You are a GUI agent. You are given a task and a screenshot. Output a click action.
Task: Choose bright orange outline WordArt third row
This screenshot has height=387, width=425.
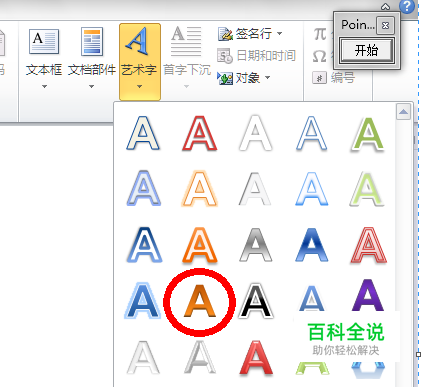pyautogui.click(x=199, y=244)
